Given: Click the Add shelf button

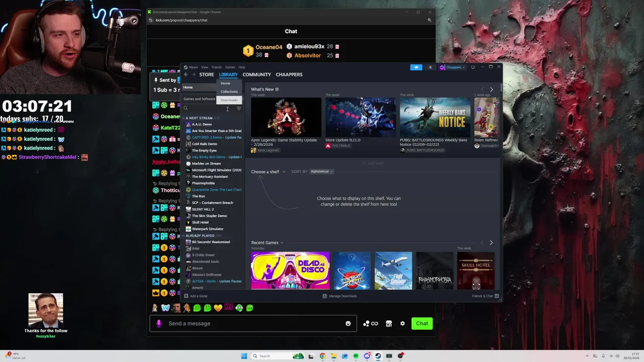Looking at the screenshot, I should click(372, 163).
